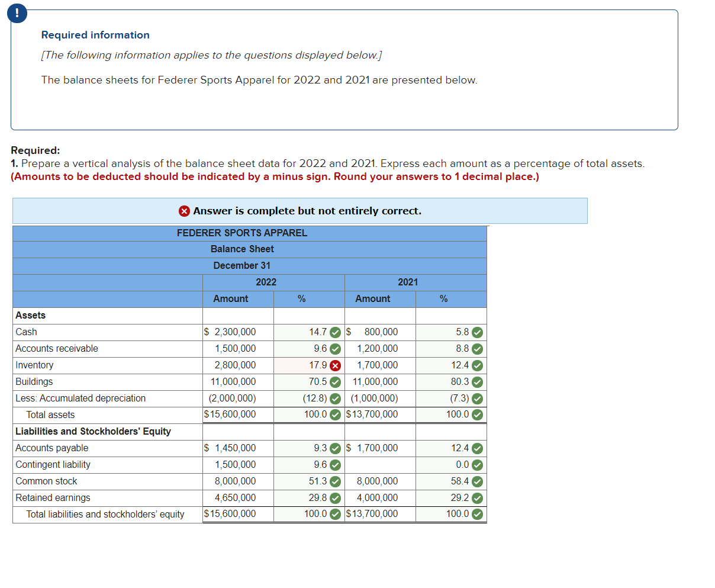
Task: Click the 'Contingent liability' row label
Action: click(x=53, y=465)
